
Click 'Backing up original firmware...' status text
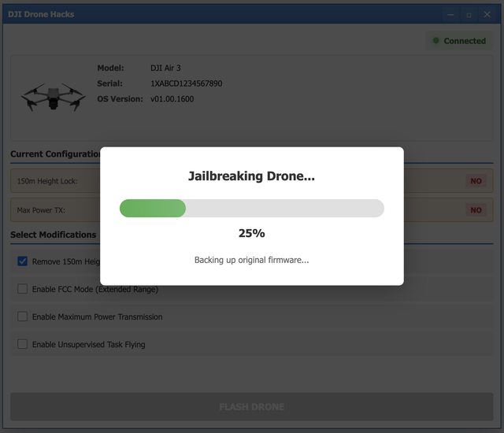click(252, 260)
